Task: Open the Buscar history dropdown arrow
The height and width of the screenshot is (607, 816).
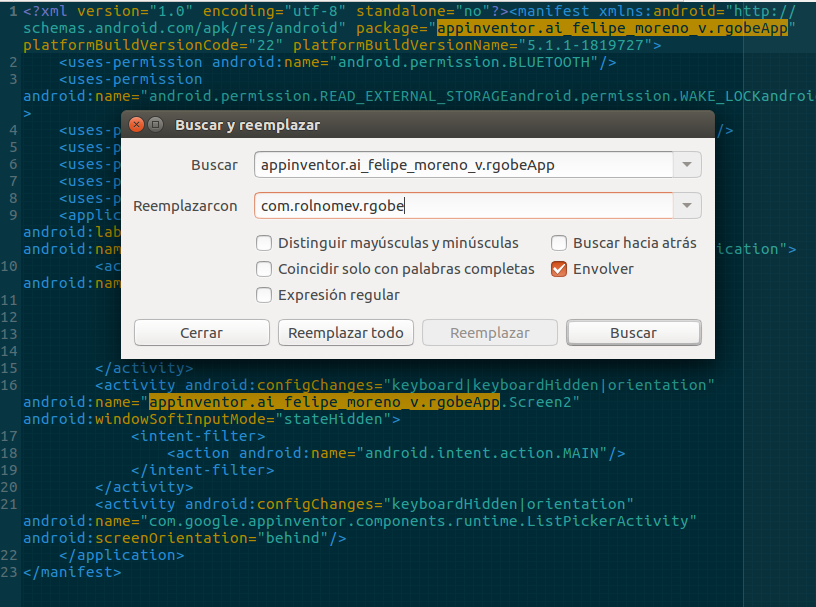Action: click(687, 165)
